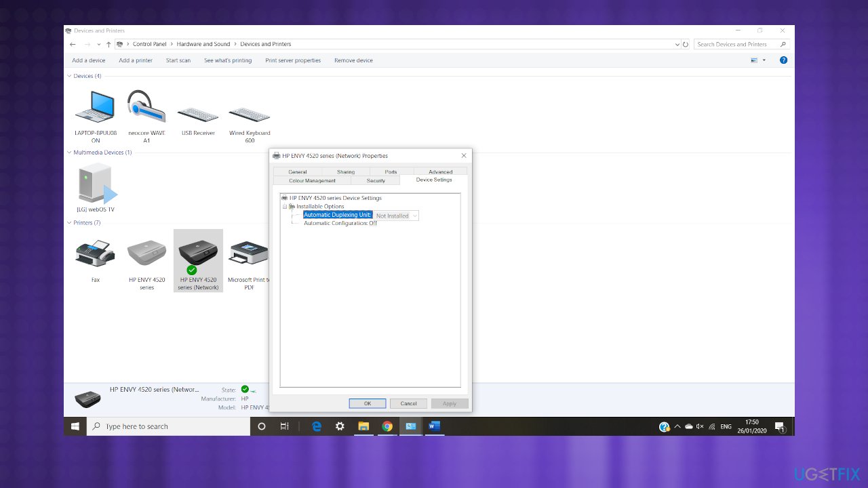
Task: Click the Add a printer command
Action: coord(136,60)
